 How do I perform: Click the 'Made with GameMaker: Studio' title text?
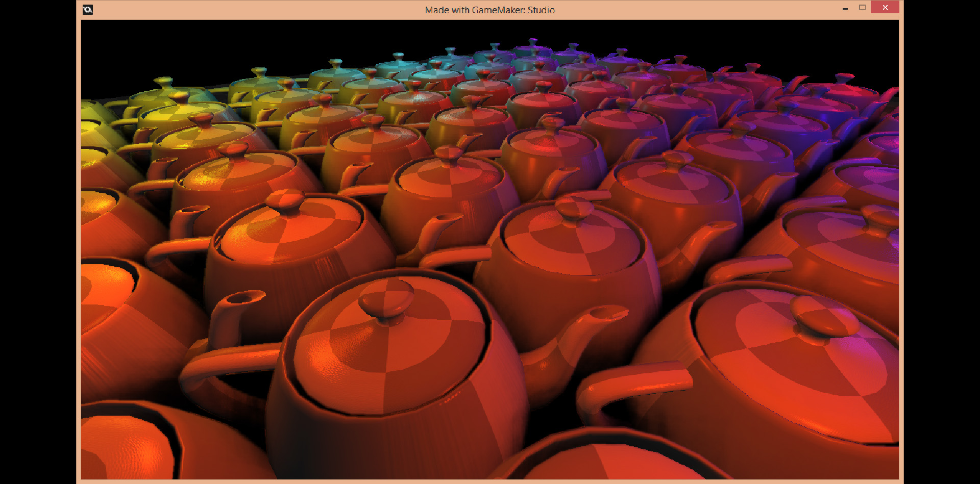pyautogui.click(x=490, y=10)
